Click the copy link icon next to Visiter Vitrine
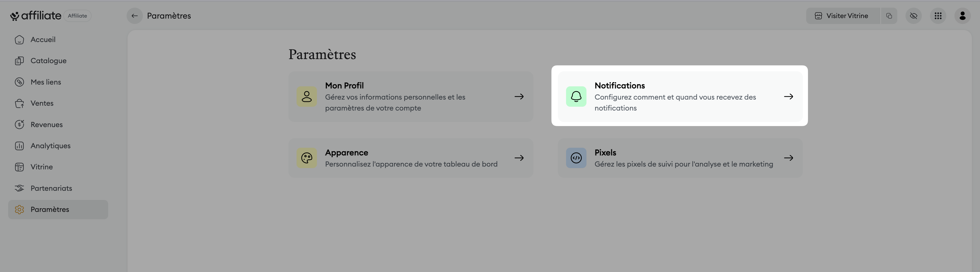 [889, 16]
